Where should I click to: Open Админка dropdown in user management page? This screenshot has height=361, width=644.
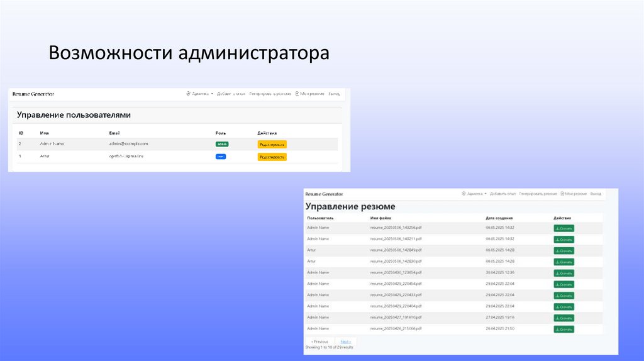click(199, 94)
